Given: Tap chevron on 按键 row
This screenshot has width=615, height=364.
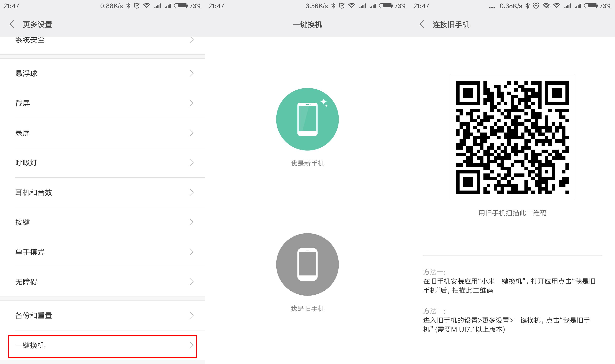Looking at the screenshot, I should click(192, 222).
